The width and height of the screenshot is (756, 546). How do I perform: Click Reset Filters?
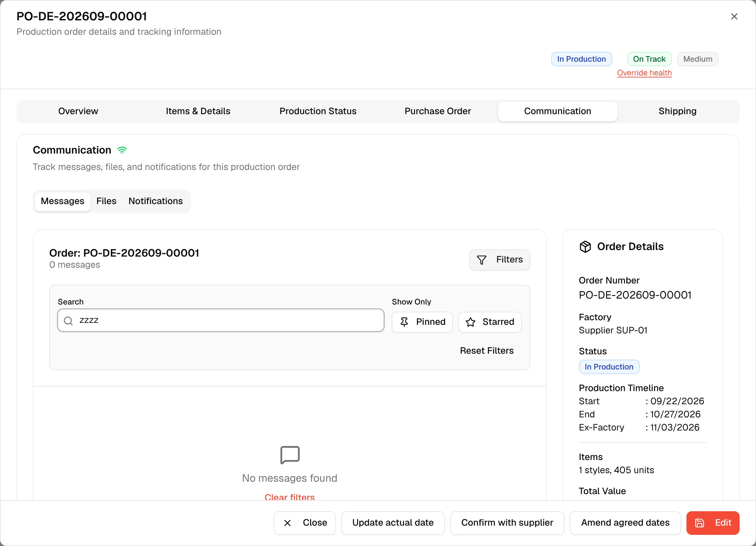(487, 351)
